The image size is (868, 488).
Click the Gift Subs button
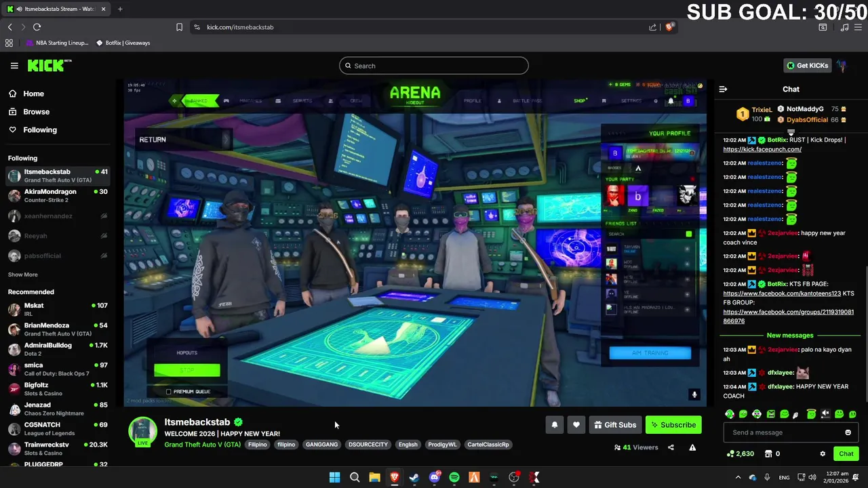[615, 425]
